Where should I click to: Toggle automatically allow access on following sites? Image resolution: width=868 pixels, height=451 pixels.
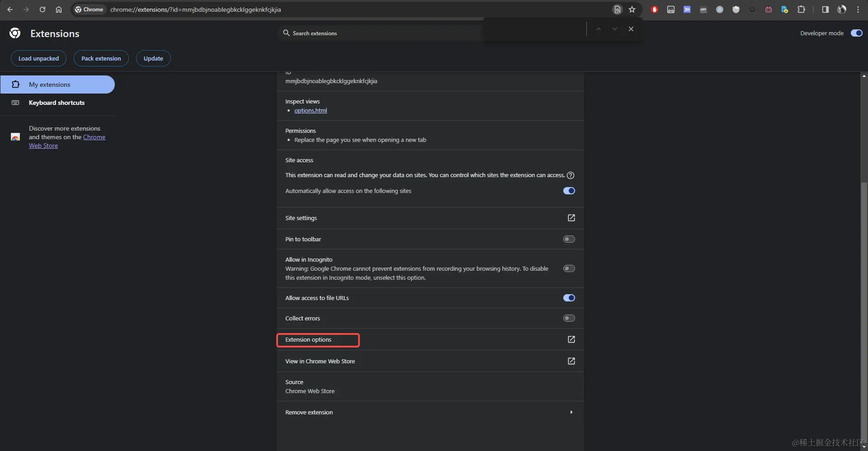[x=569, y=191]
